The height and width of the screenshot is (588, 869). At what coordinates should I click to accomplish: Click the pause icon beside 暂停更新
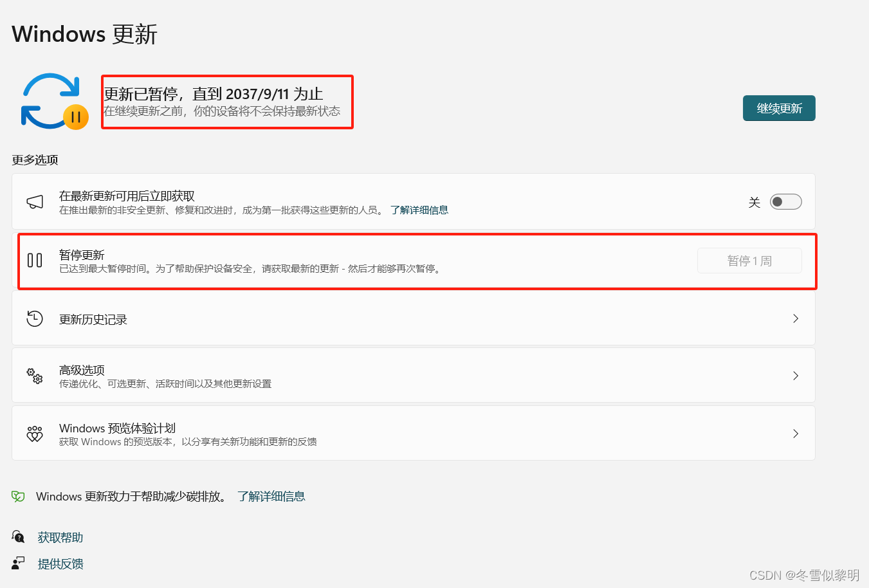tap(35, 261)
